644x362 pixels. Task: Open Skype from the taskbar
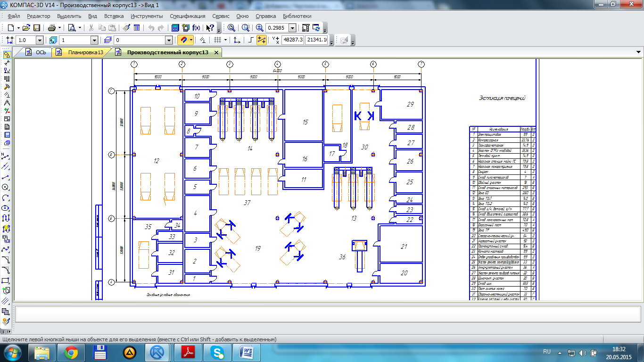217,352
